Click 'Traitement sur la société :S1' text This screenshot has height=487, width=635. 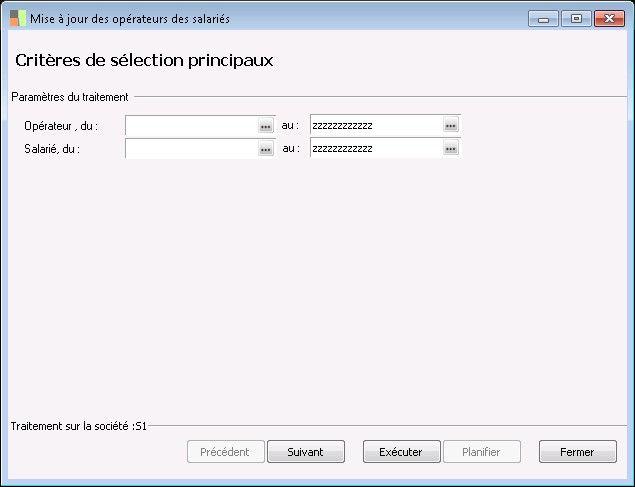(79, 426)
